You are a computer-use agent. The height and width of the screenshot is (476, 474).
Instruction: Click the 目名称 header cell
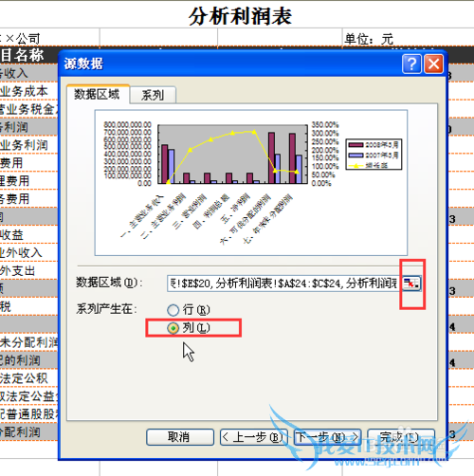tap(29, 55)
